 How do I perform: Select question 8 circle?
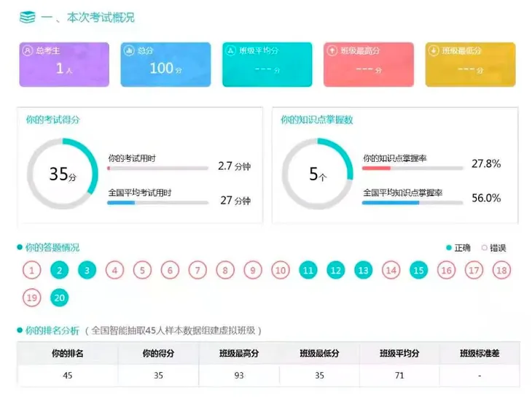(x=225, y=271)
